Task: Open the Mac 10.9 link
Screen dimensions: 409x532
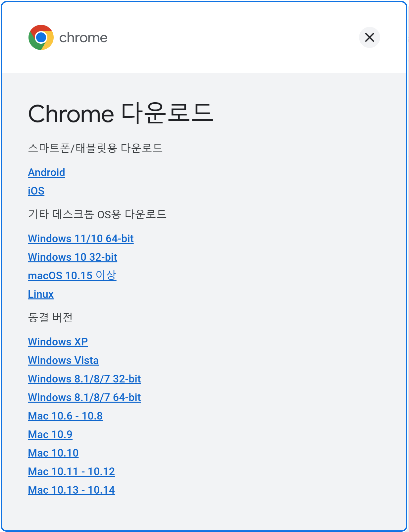Action: (x=50, y=434)
